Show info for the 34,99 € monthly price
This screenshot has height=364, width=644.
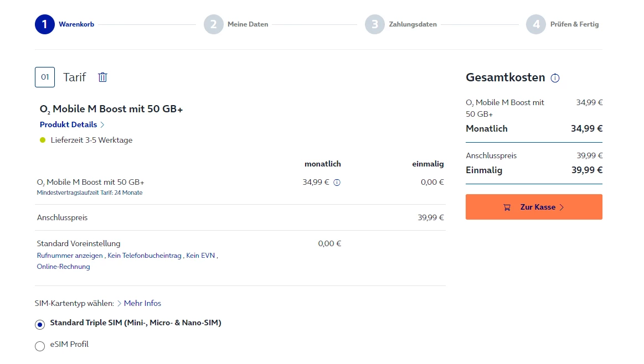pos(337,183)
